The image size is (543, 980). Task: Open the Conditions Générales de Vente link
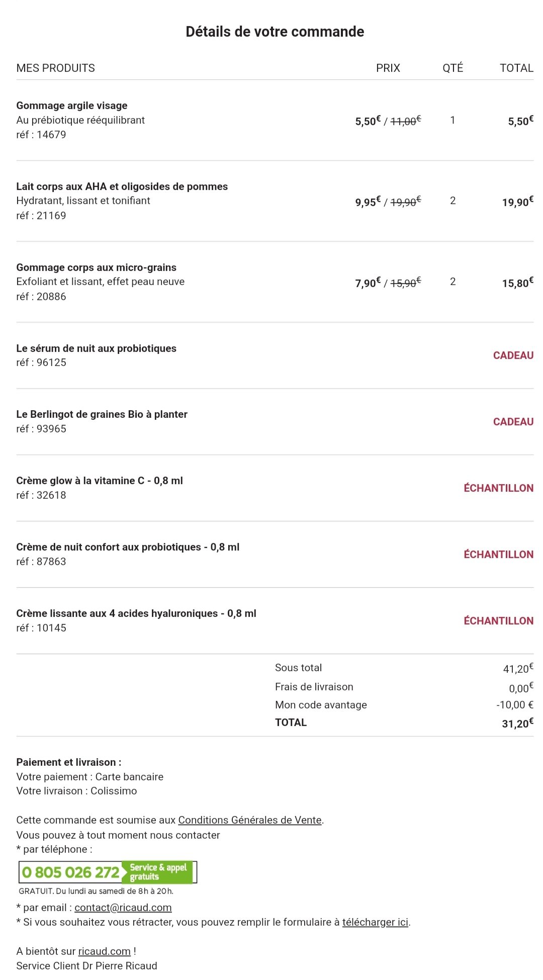250,820
